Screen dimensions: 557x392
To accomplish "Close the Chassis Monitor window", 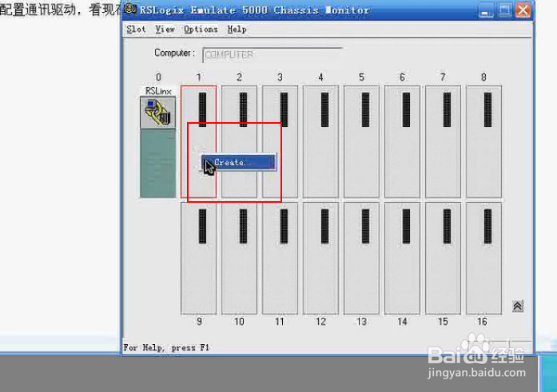I will pyautogui.click(x=523, y=10).
